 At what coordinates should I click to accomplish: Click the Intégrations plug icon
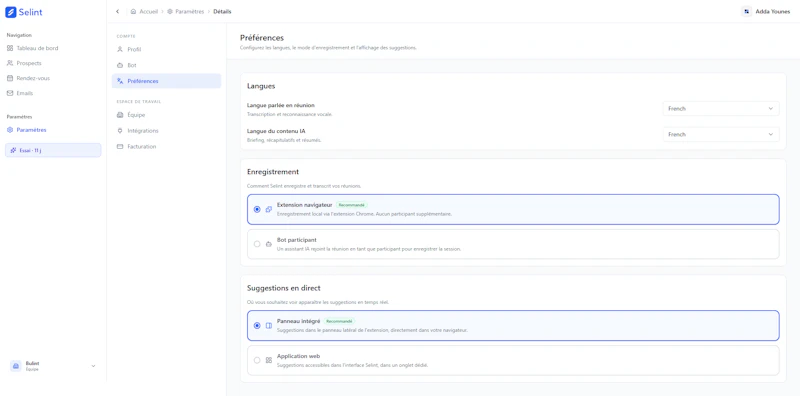[x=120, y=131]
